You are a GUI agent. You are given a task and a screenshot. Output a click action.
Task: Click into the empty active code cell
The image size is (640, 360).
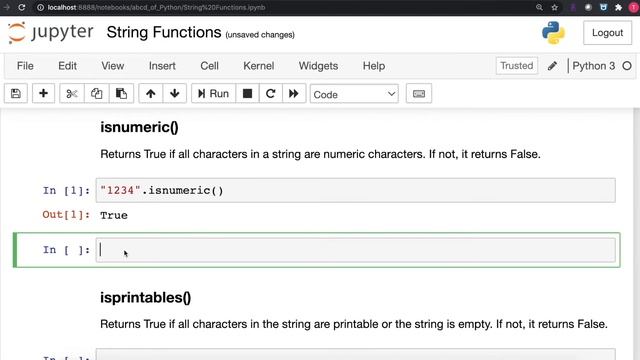point(356,250)
